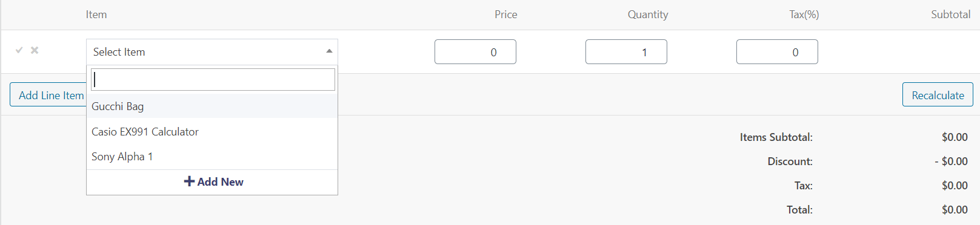Click Add New at dropdown bottom

pos(212,182)
